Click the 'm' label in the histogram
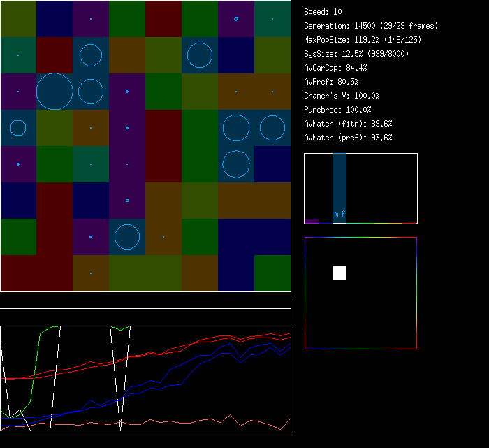 336,214
